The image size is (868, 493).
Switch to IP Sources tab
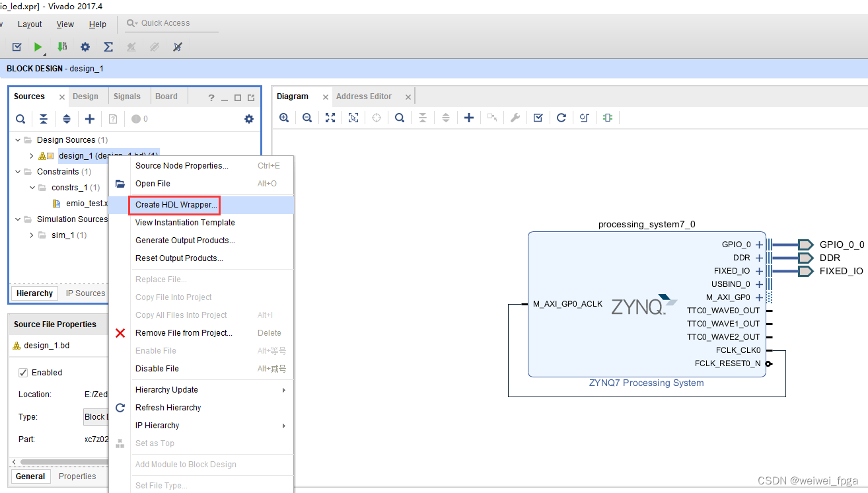coord(85,293)
